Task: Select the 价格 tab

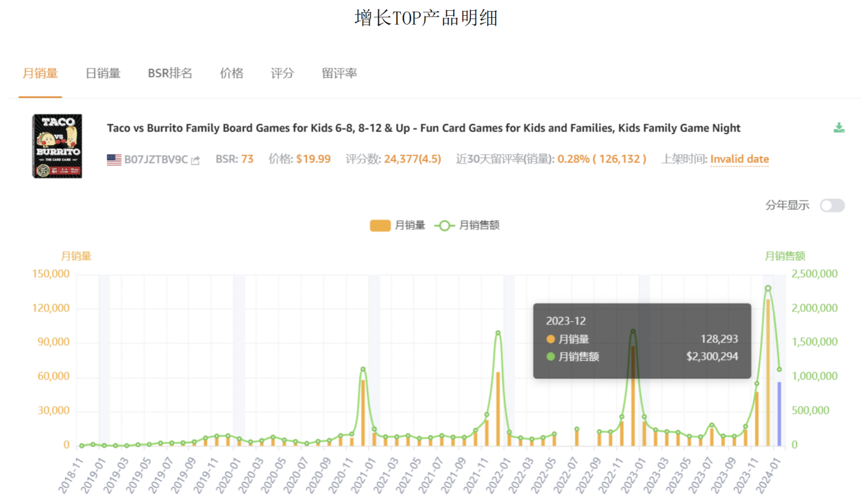Action: (x=232, y=73)
